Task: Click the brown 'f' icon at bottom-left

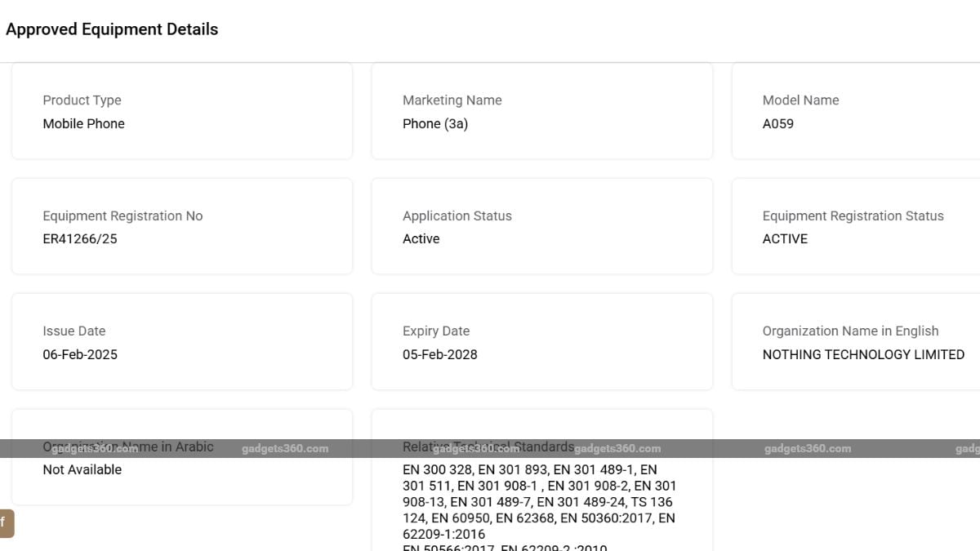Action: pos(5,523)
